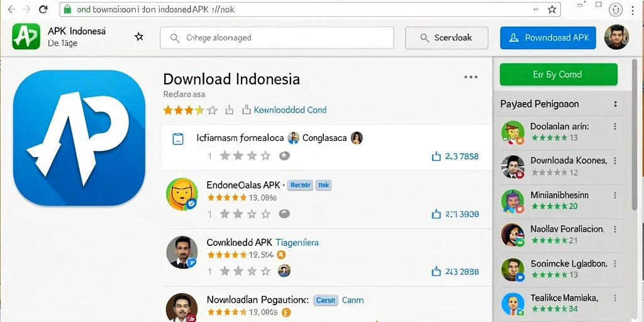This screenshot has width=644, height=322.
Task: Open the address bar dropdown chevron
Action: pos(536,9)
